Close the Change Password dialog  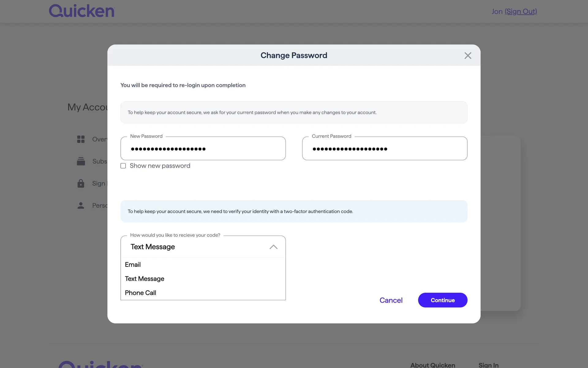point(468,56)
